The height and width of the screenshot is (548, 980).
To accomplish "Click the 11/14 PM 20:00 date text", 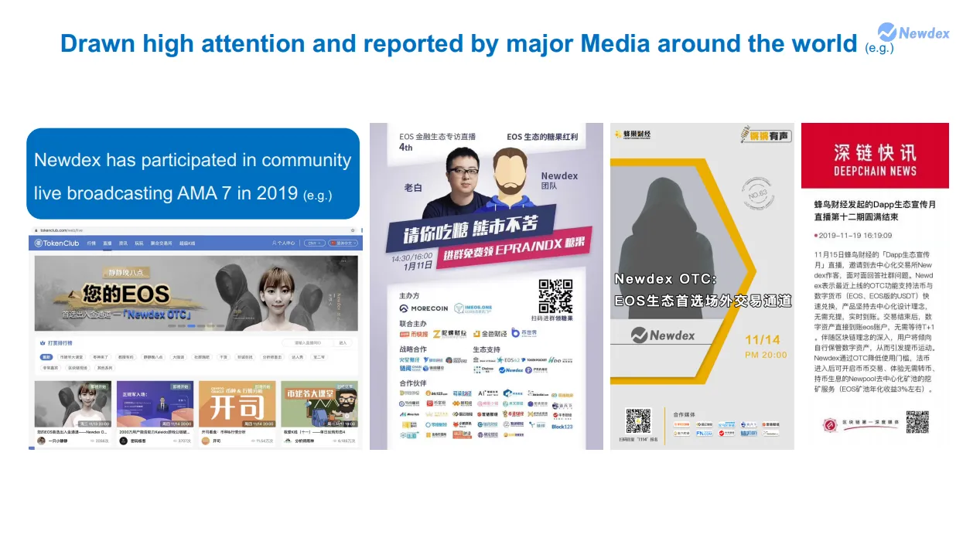I will click(765, 346).
